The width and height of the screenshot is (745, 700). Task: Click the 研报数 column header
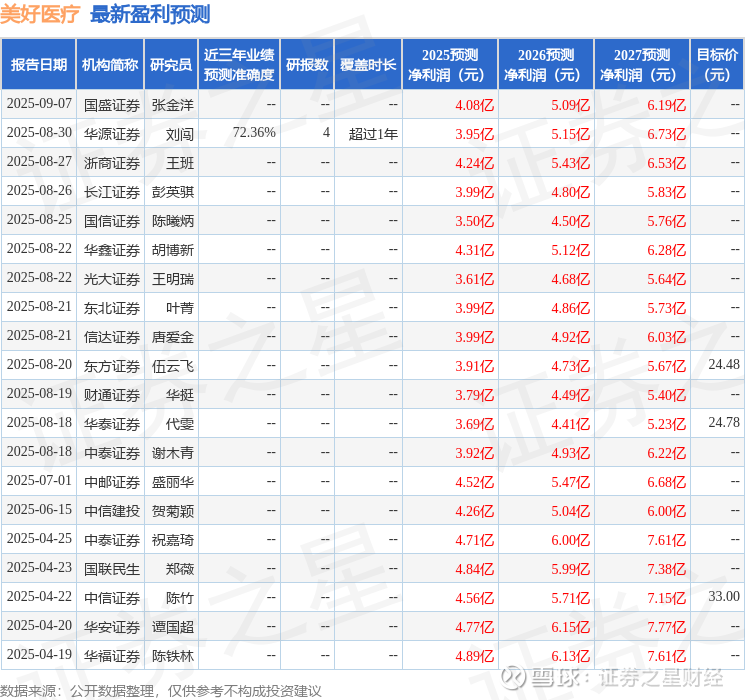(x=307, y=64)
